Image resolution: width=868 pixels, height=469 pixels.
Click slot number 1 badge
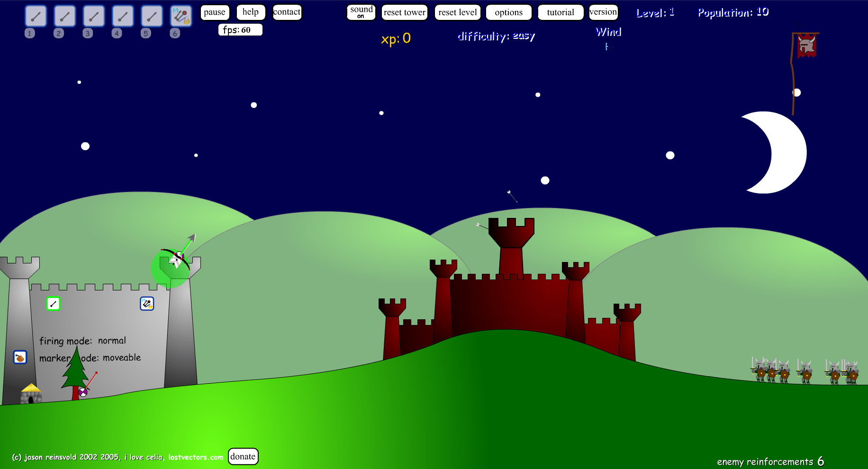29,33
